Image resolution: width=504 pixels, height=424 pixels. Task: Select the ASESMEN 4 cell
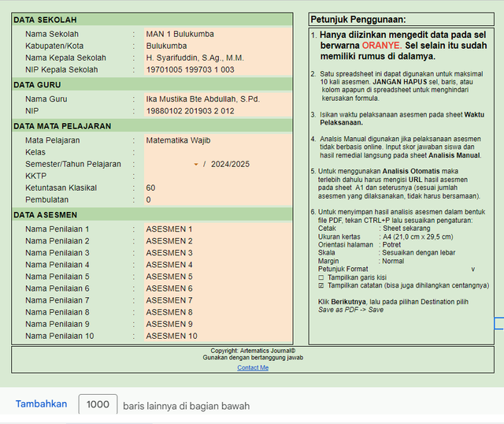[218, 265]
